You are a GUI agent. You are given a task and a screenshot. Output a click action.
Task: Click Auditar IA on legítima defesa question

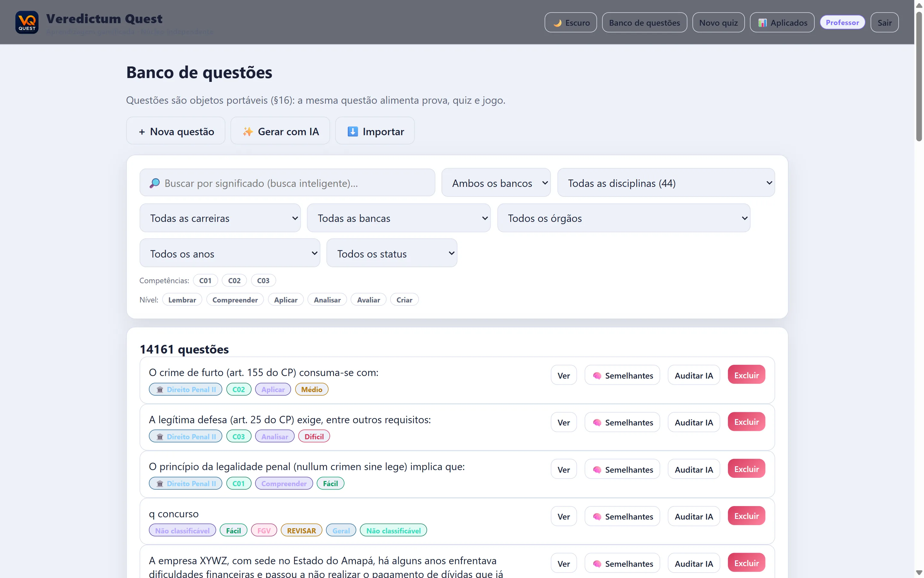coord(694,422)
